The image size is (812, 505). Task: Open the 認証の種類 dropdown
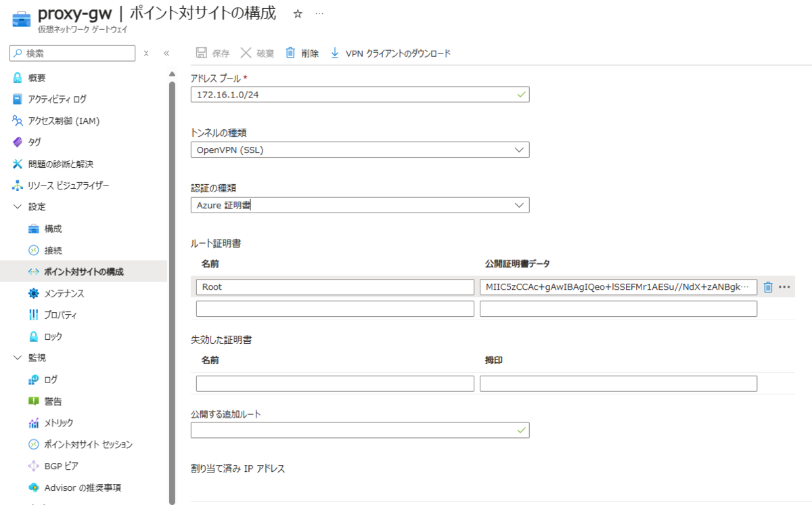coord(360,205)
